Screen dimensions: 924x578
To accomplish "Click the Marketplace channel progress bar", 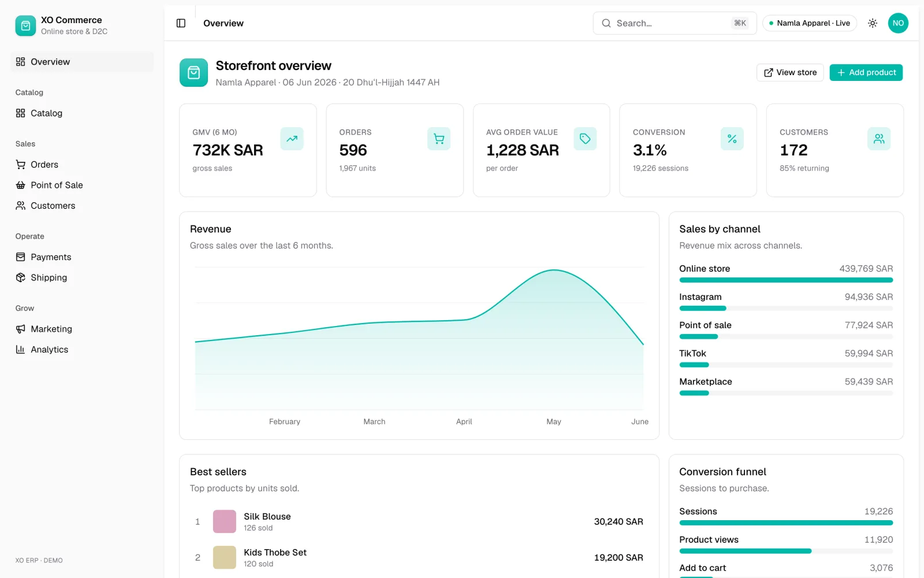I will [786, 393].
